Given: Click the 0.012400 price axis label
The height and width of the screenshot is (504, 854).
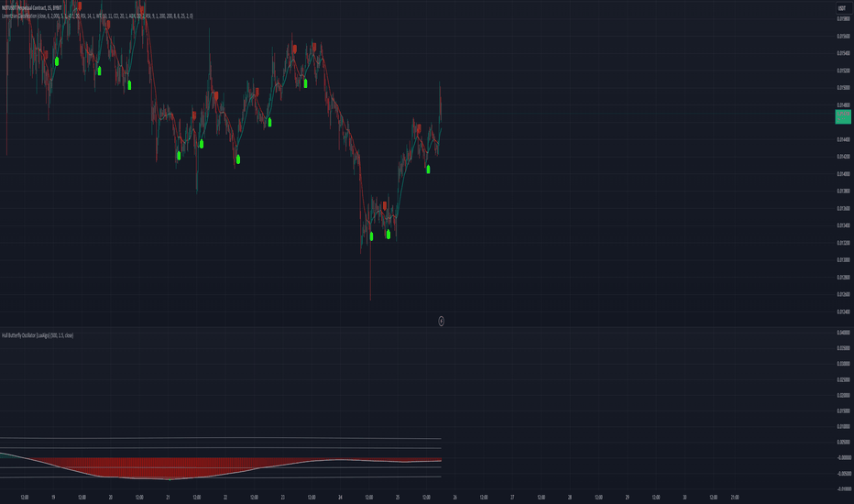Looking at the screenshot, I should click(844, 312).
